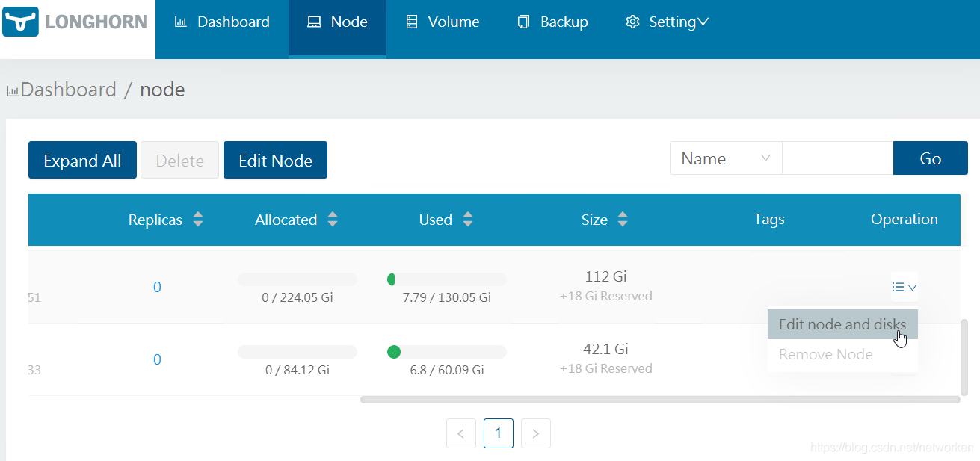Click the search text input field

pyautogui.click(x=837, y=158)
